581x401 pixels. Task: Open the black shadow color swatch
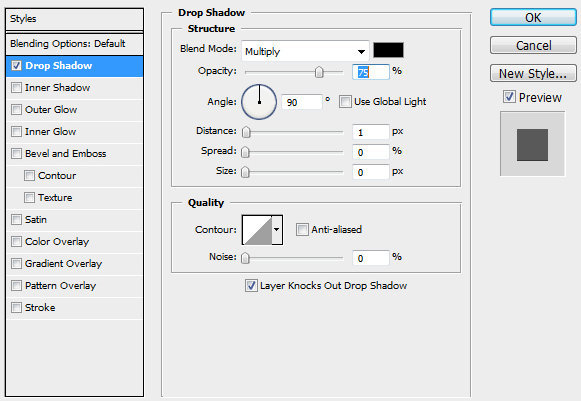[388, 50]
